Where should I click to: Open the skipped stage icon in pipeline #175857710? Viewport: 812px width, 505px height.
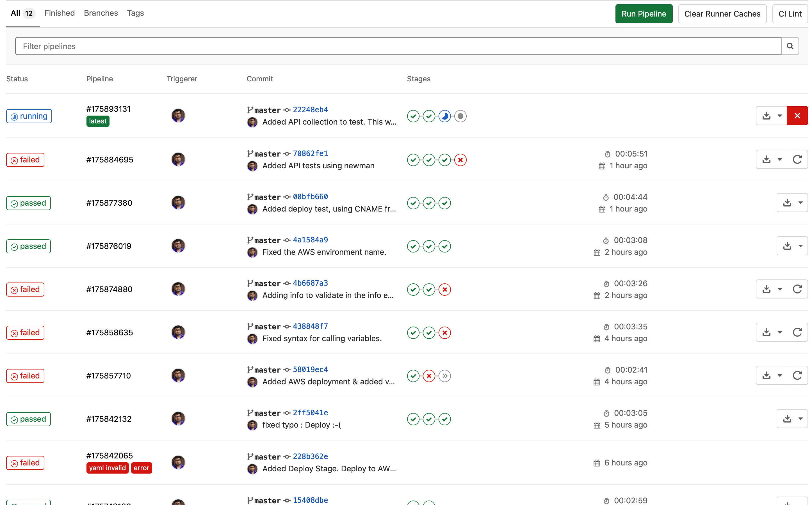tap(444, 376)
